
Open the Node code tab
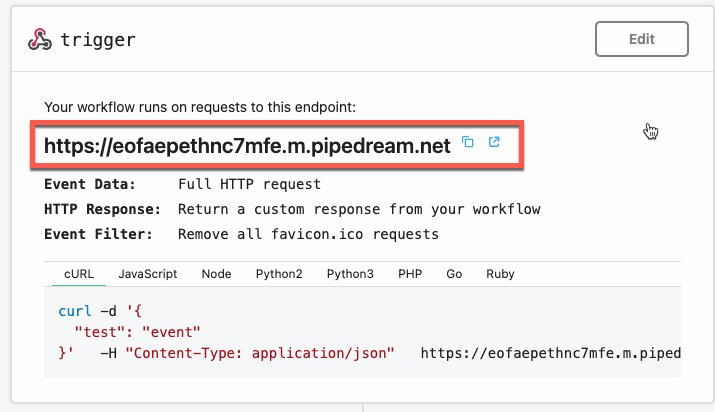(x=217, y=274)
